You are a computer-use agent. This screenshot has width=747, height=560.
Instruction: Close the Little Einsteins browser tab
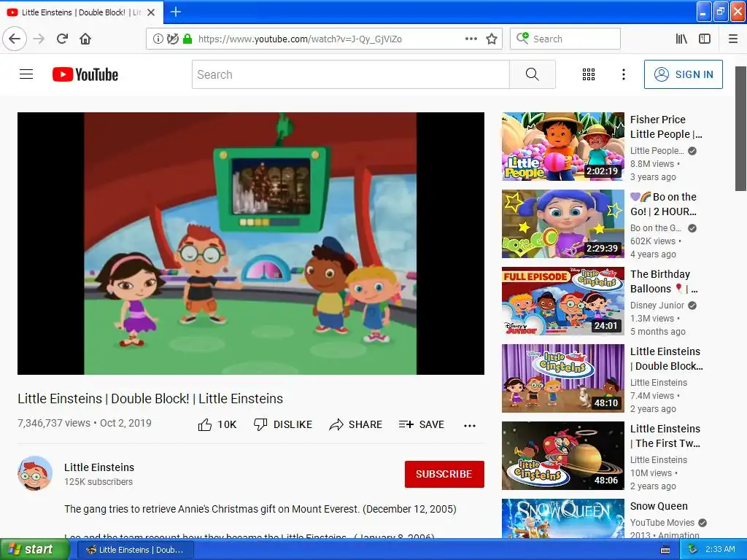[x=151, y=12]
